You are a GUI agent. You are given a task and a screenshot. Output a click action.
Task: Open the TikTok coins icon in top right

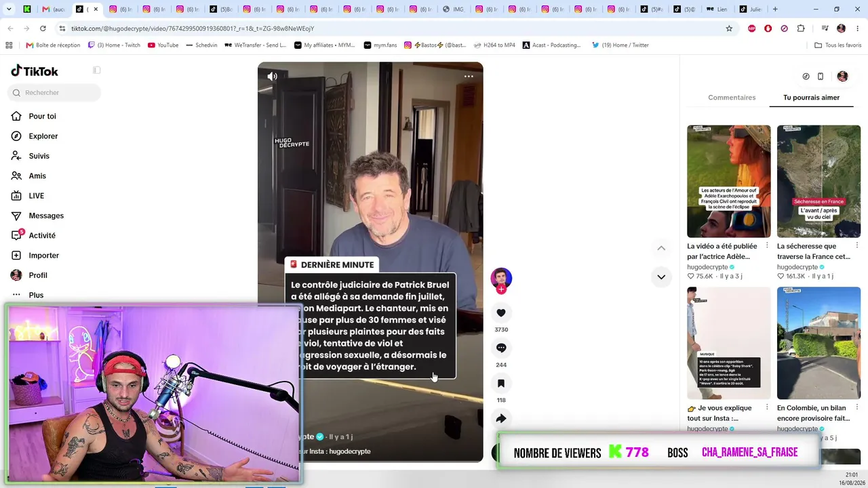tap(806, 77)
